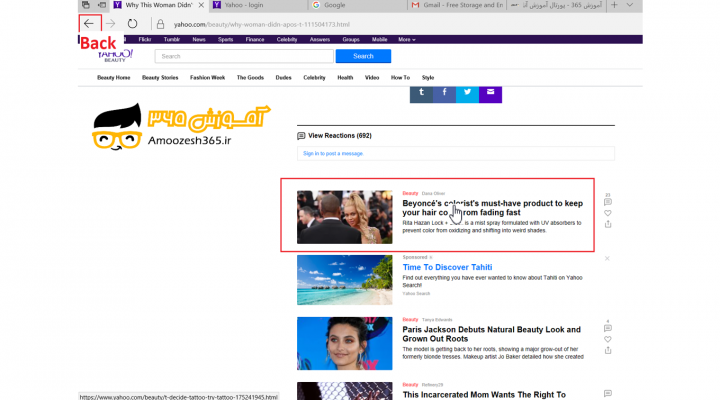
Task: Share the article on Twitter
Action: (467, 94)
